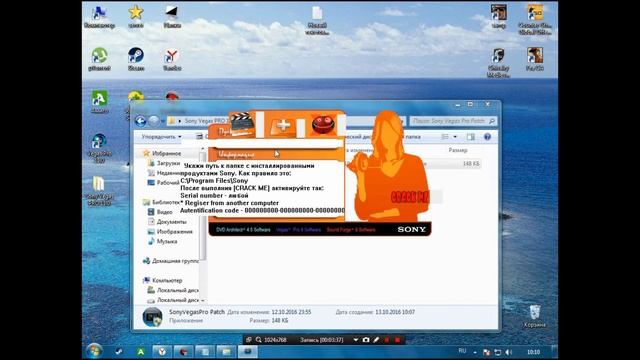Open the recent locations dropdown beside the forward button

[x=163, y=121]
